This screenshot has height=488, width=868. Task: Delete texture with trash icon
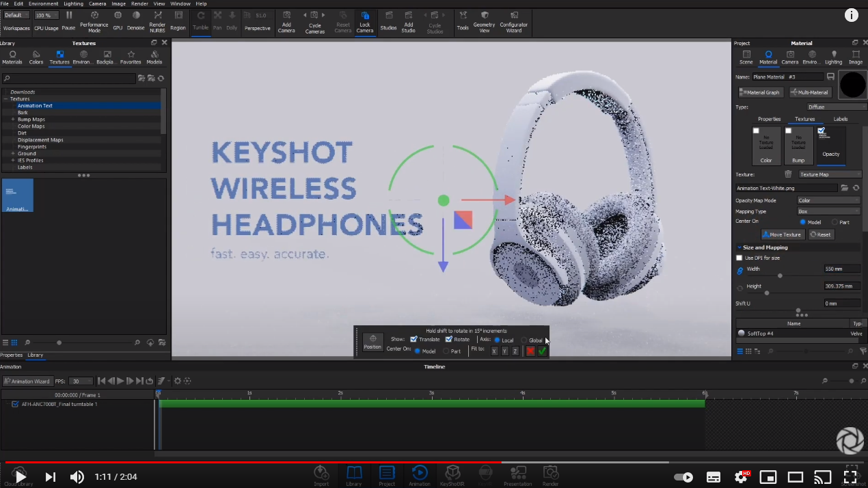[788, 174]
